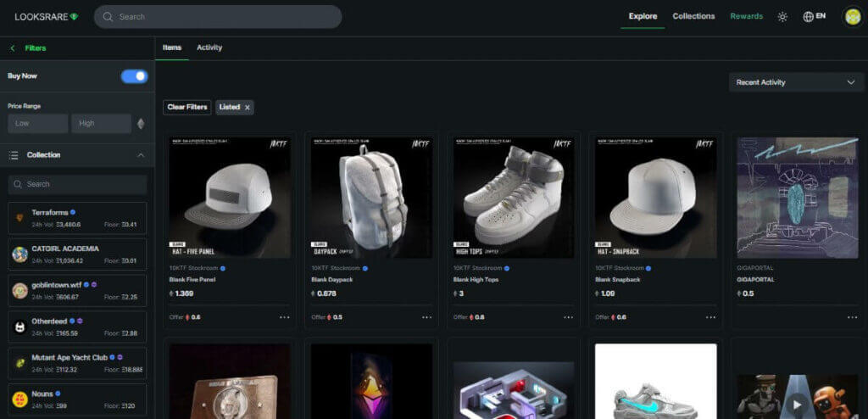Open the grey sneaker with teal swoosh thumbnail
Viewport: 868px width, 419px height.
655,382
